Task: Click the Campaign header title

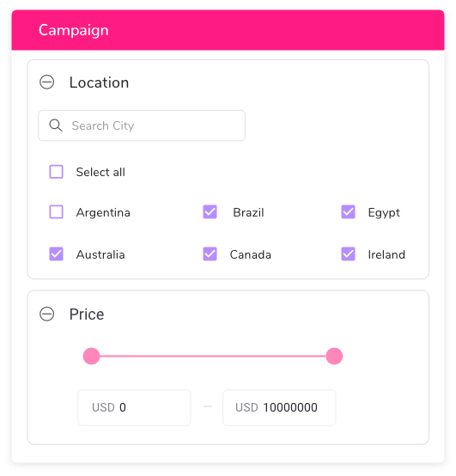Action: pos(73,30)
